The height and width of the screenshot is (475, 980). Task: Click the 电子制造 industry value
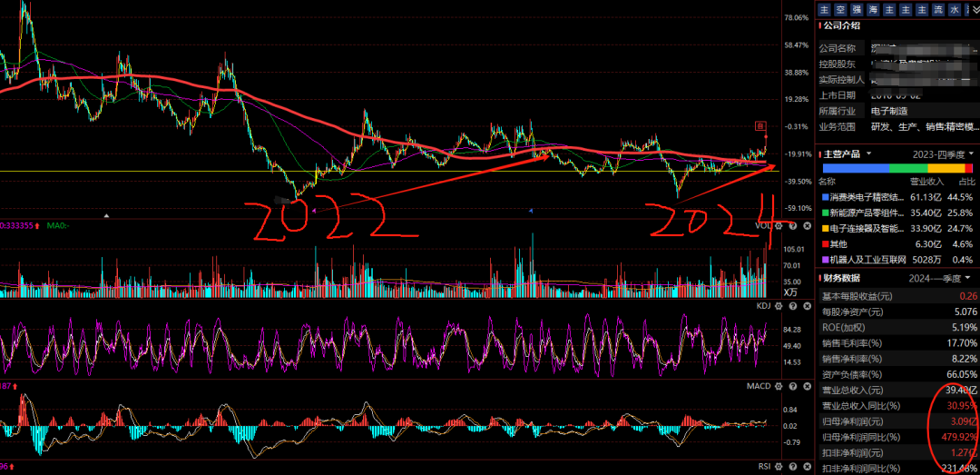point(889,111)
